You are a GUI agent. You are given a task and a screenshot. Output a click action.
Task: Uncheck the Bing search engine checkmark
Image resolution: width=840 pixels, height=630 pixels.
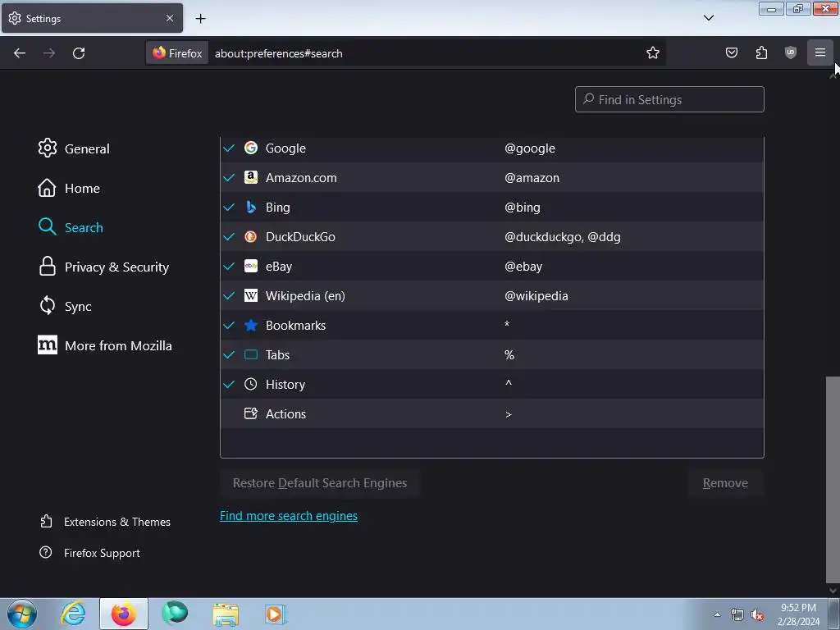point(230,208)
